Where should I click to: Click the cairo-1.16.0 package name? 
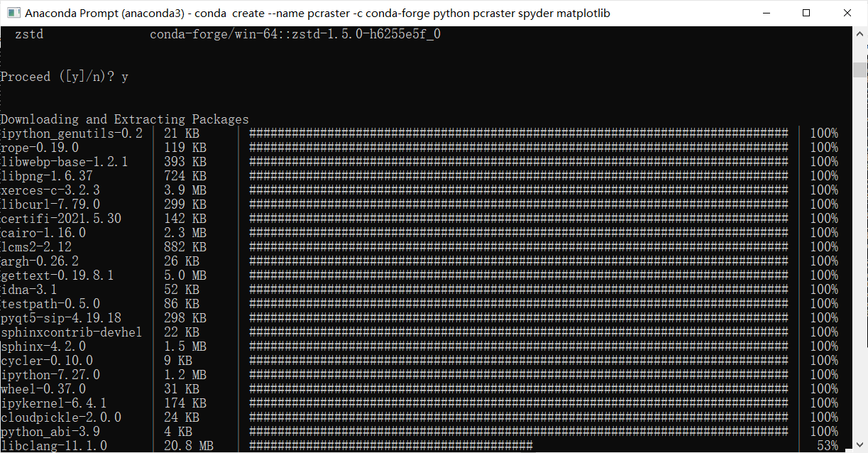click(x=43, y=233)
